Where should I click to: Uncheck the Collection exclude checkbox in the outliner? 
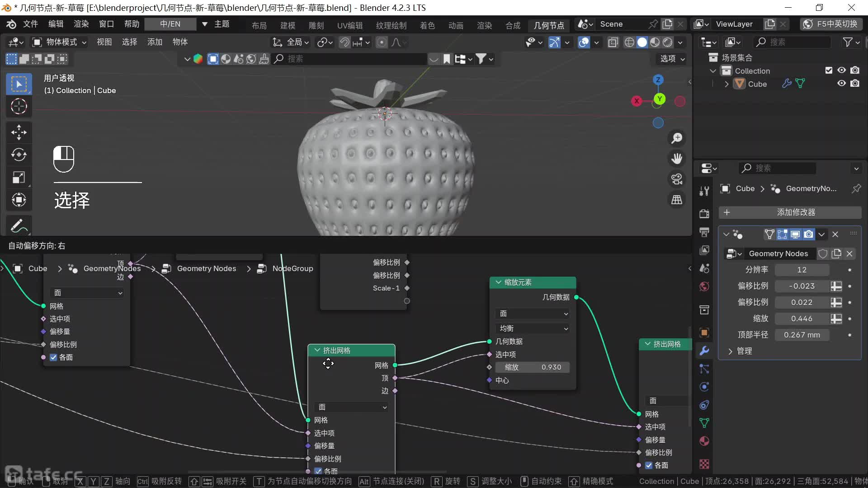coord(829,70)
